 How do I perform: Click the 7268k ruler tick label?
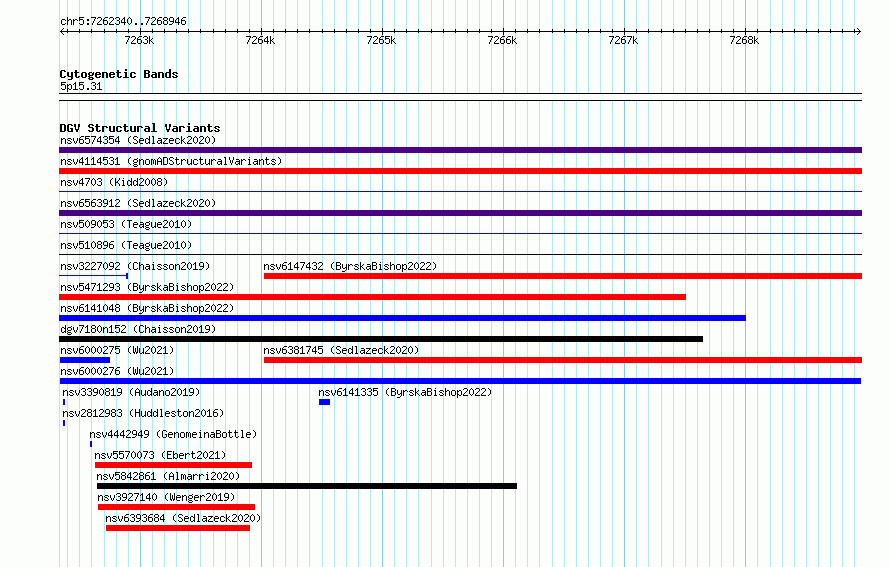click(744, 40)
